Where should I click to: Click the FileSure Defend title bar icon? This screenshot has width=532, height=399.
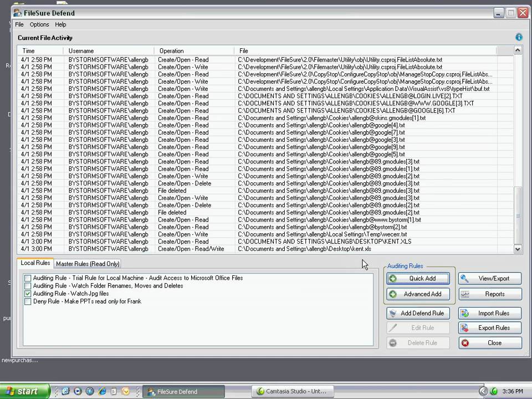17,13
